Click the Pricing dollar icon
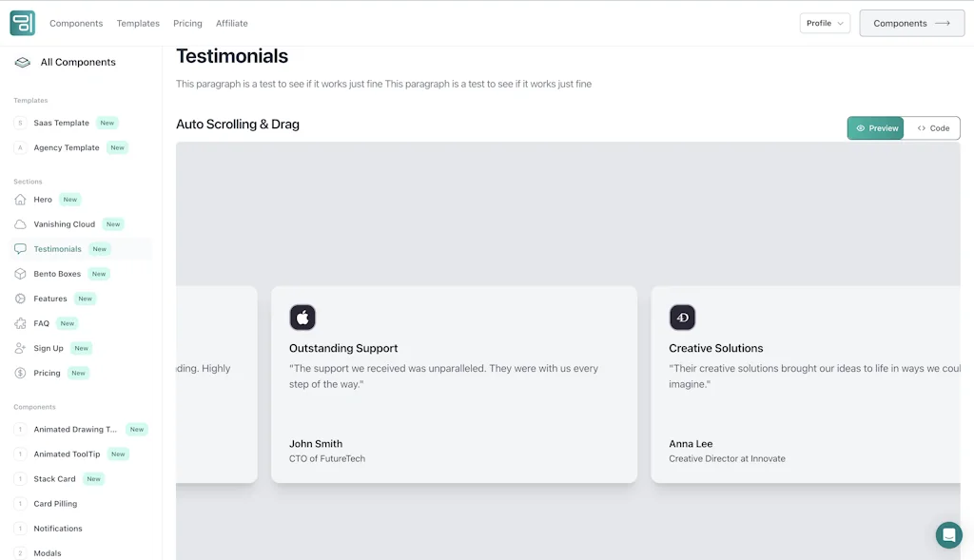This screenshot has height=560, width=974. tap(20, 373)
